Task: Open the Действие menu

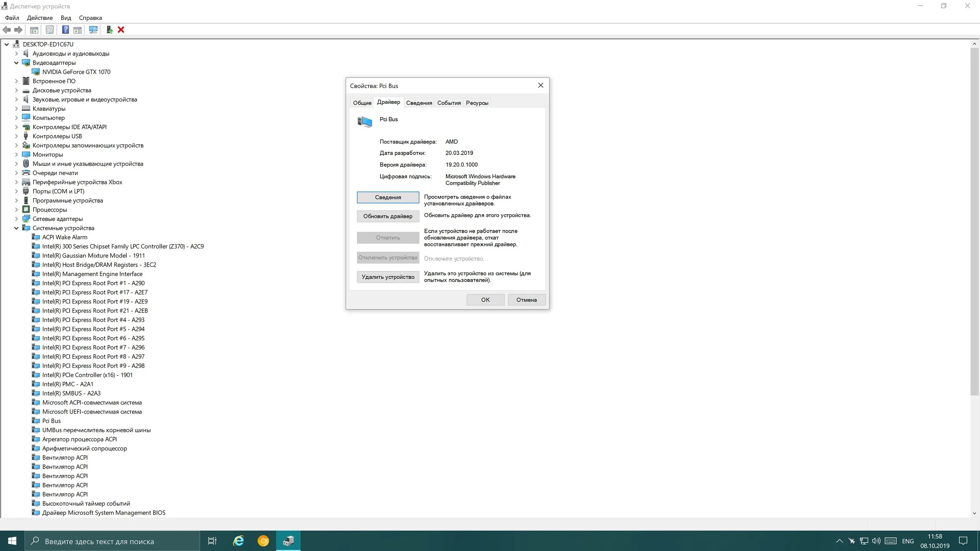Action: 40,18
